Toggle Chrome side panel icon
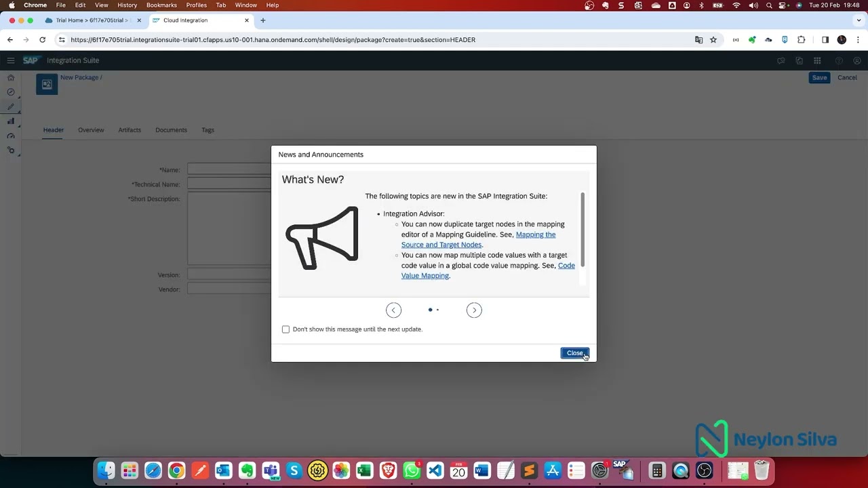This screenshot has height=488, width=868. [x=825, y=40]
